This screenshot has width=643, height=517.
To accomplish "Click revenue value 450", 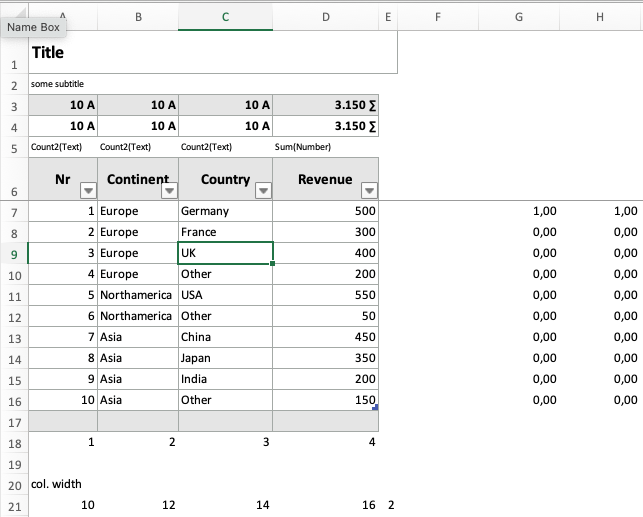I will tap(326, 337).
